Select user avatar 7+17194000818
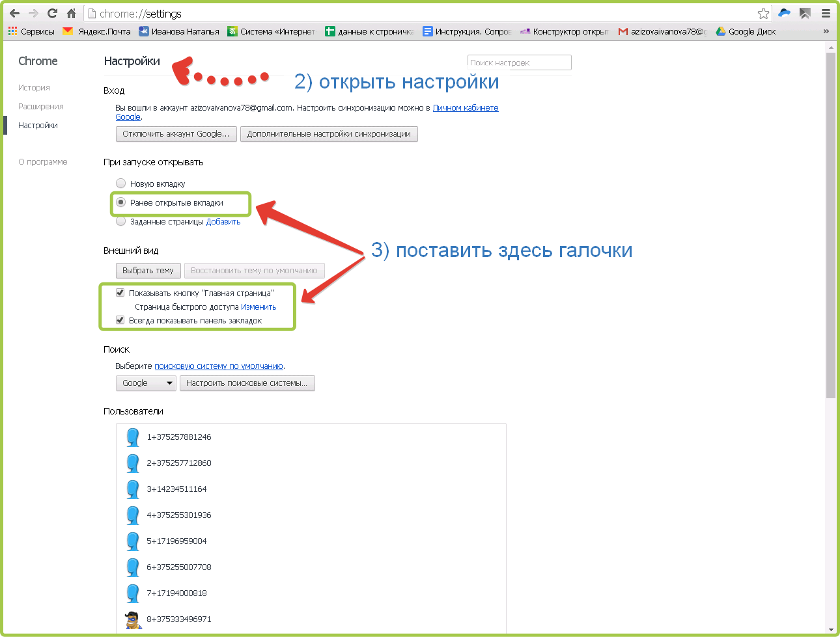The image size is (840, 637). tap(133, 593)
